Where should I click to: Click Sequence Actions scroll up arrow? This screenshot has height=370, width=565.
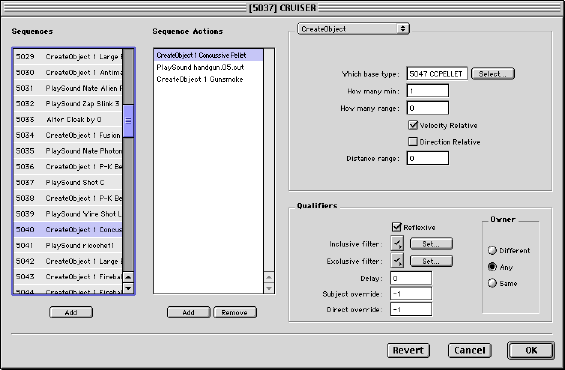pos(269,277)
